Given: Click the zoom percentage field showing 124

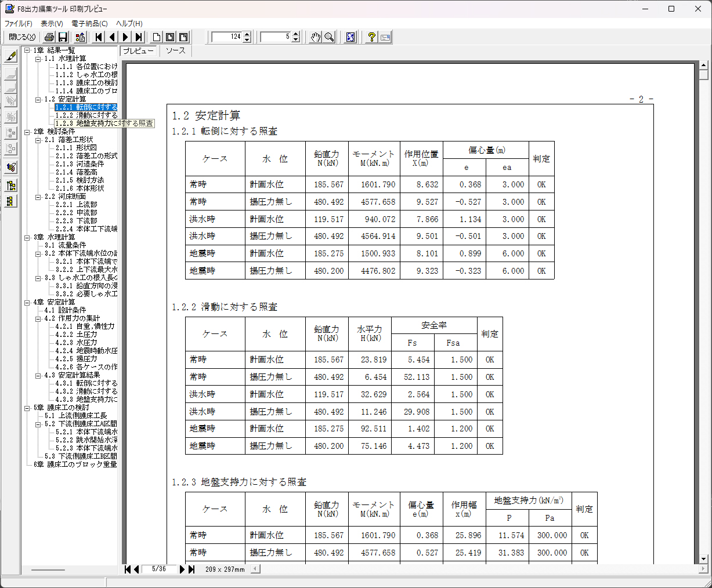Looking at the screenshot, I should (227, 37).
